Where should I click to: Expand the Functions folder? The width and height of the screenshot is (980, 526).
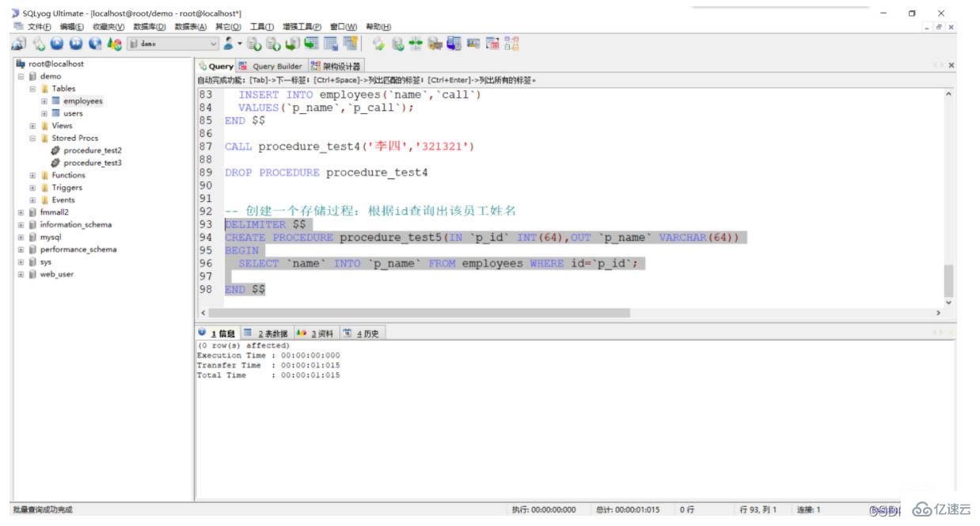click(x=32, y=175)
